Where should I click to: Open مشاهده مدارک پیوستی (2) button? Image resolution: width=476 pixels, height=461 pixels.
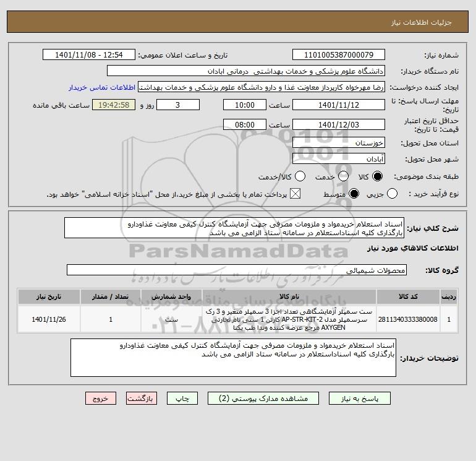263,399
